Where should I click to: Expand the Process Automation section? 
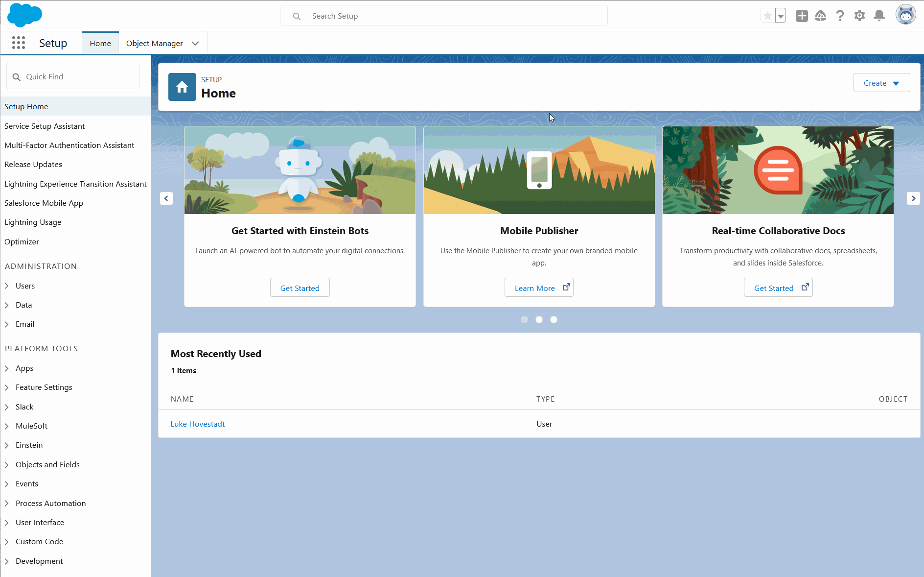point(7,504)
